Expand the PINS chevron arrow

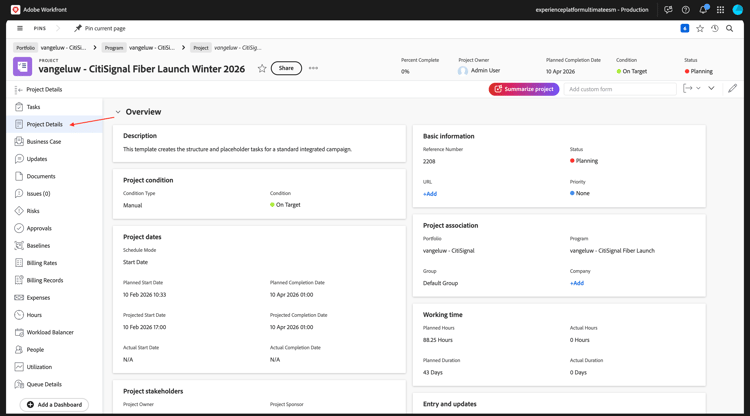[58, 28]
